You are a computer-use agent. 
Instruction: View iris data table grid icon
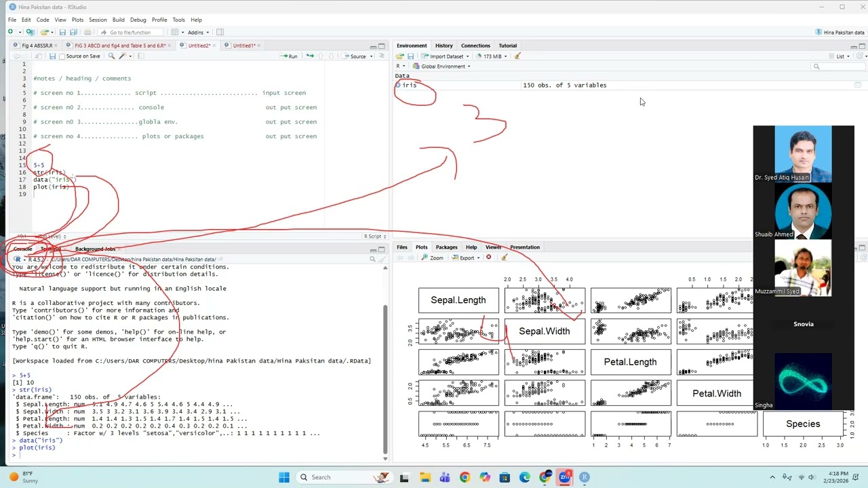(x=858, y=85)
